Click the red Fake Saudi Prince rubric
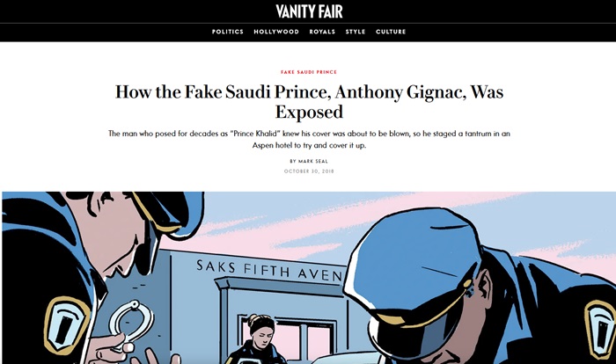The width and height of the screenshot is (616, 364). (308, 72)
